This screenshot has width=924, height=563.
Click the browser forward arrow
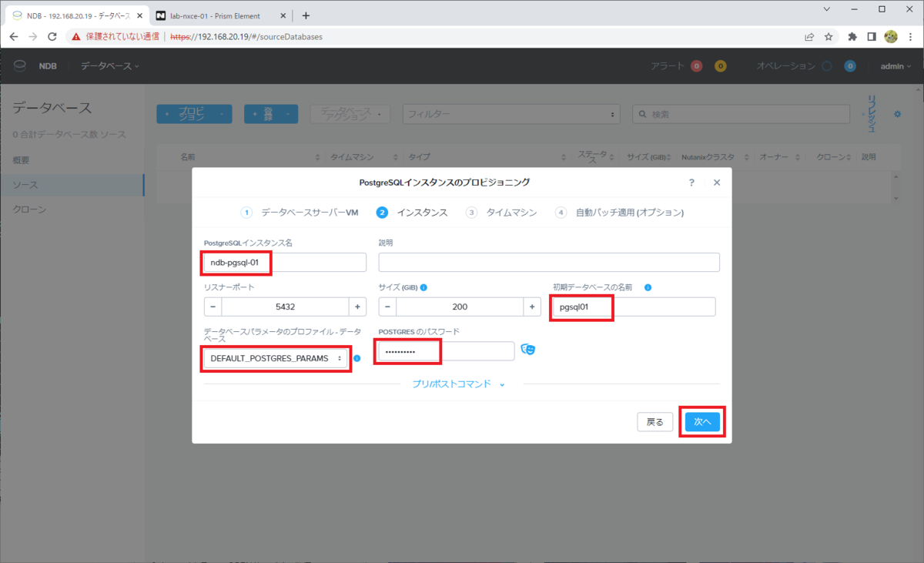(33, 36)
